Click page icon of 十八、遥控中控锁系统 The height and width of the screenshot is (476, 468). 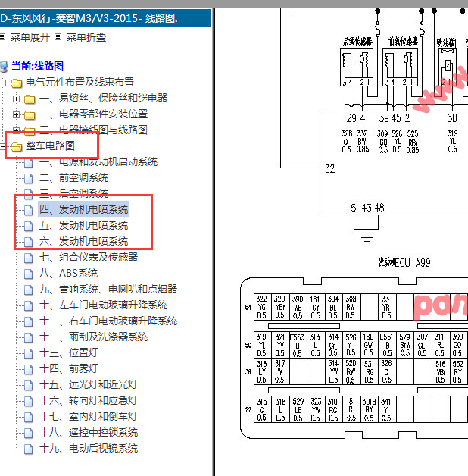(x=29, y=434)
